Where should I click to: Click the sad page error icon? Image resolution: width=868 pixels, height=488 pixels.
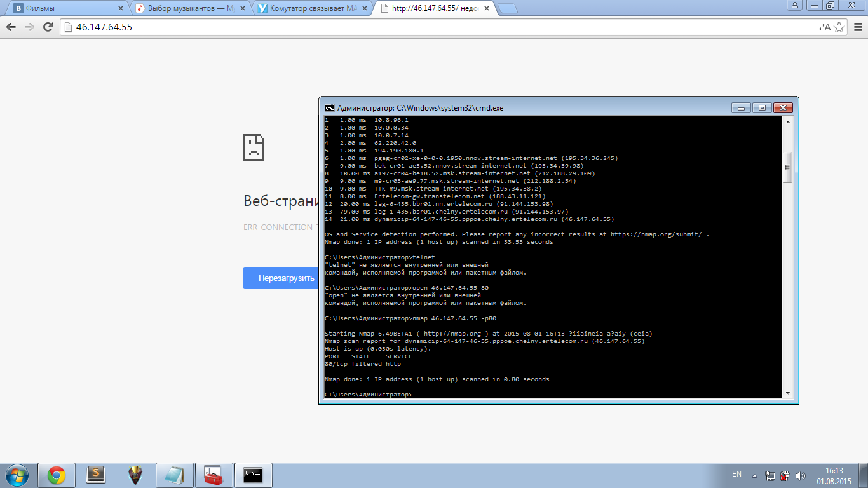[x=254, y=147]
